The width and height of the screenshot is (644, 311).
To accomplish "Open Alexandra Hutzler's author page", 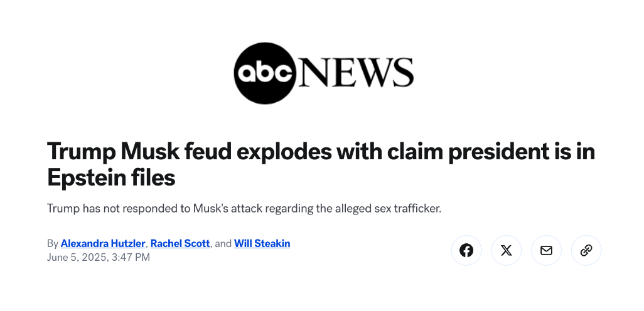I will [103, 243].
